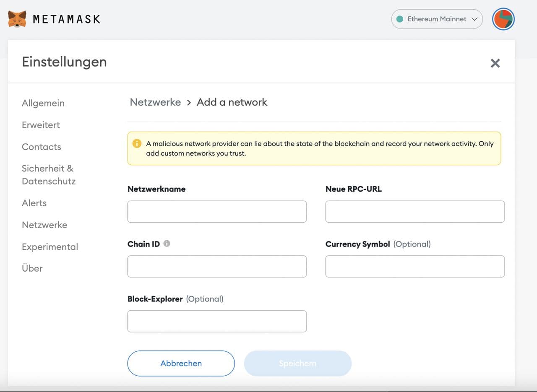Click the MetaMask fox logo
Viewport: 537px width, 392px height.
coord(17,19)
